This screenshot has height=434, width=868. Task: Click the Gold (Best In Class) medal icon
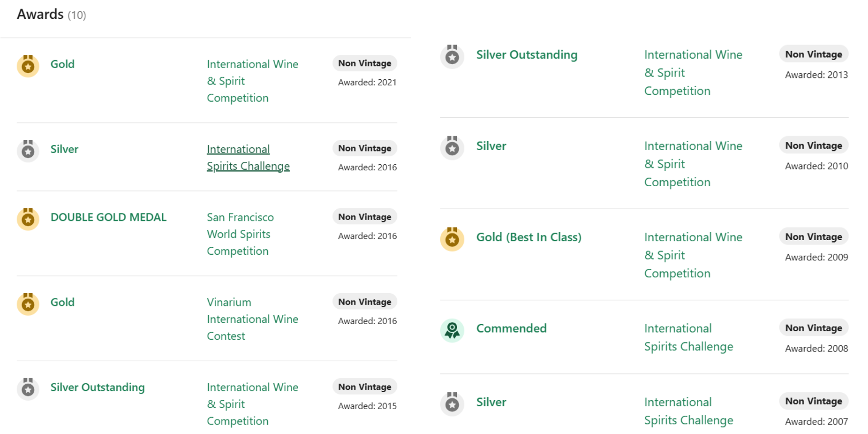coord(452,239)
